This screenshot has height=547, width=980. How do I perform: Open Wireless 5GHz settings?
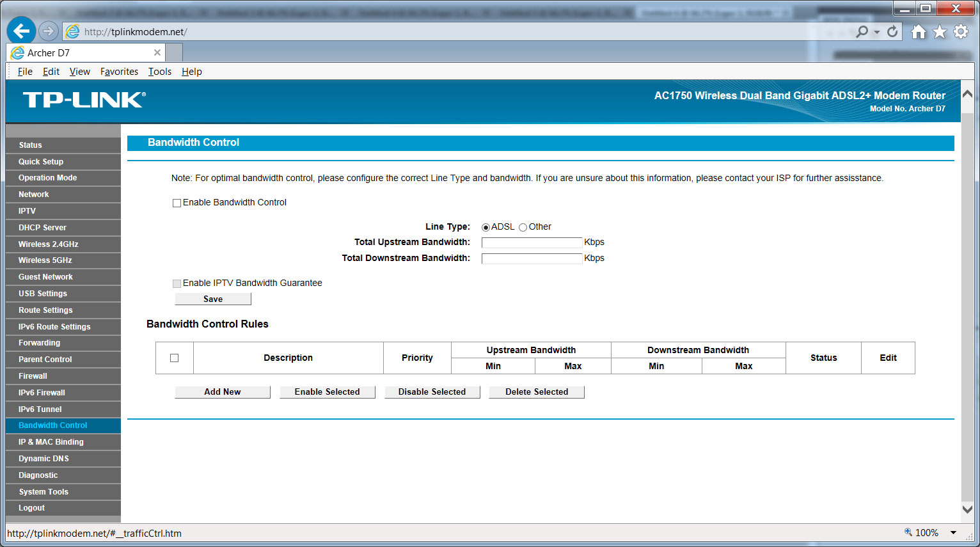pos(63,260)
